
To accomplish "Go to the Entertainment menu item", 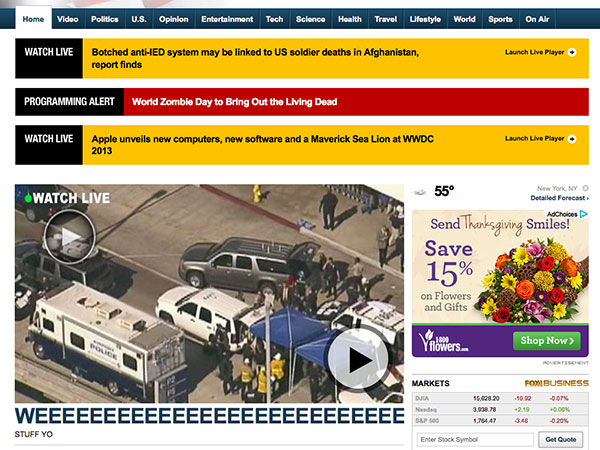I will click(227, 19).
